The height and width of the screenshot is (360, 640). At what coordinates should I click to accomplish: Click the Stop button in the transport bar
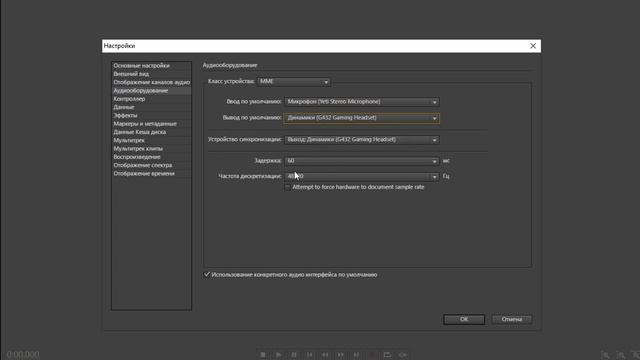263,355
